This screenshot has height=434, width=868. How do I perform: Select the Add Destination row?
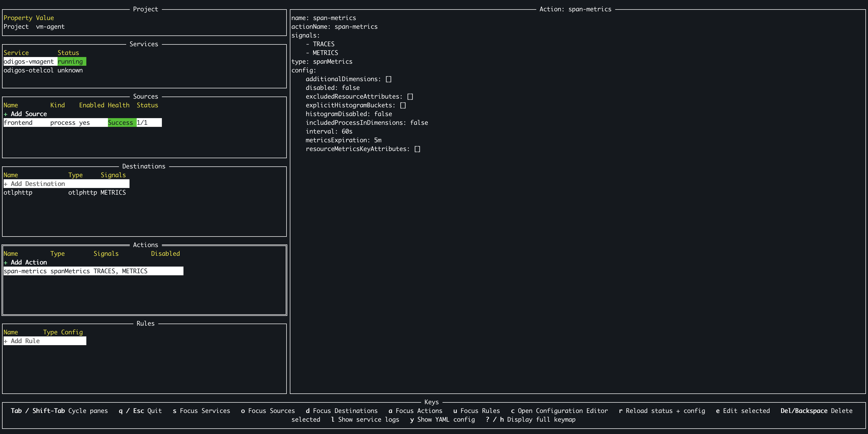(34, 184)
